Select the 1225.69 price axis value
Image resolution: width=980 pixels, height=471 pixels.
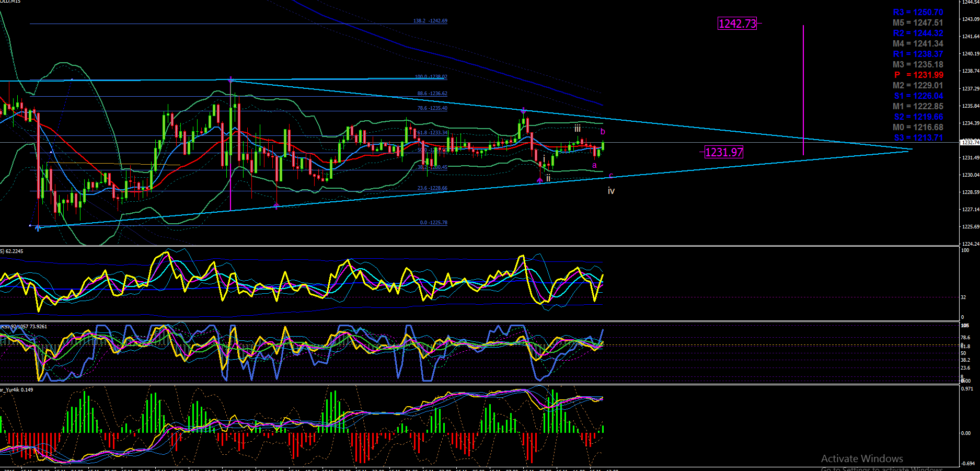point(970,227)
